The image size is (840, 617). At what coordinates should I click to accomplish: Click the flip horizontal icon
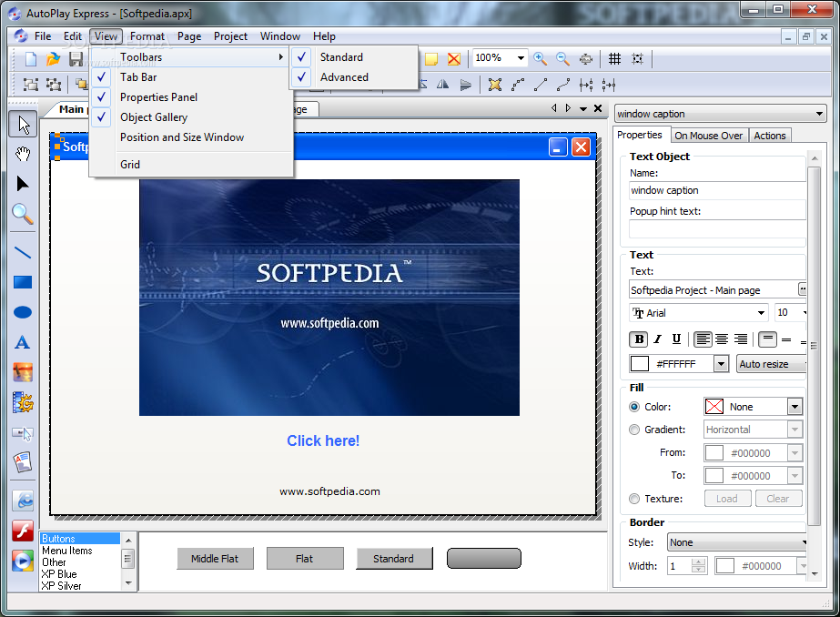pos(443,84)
